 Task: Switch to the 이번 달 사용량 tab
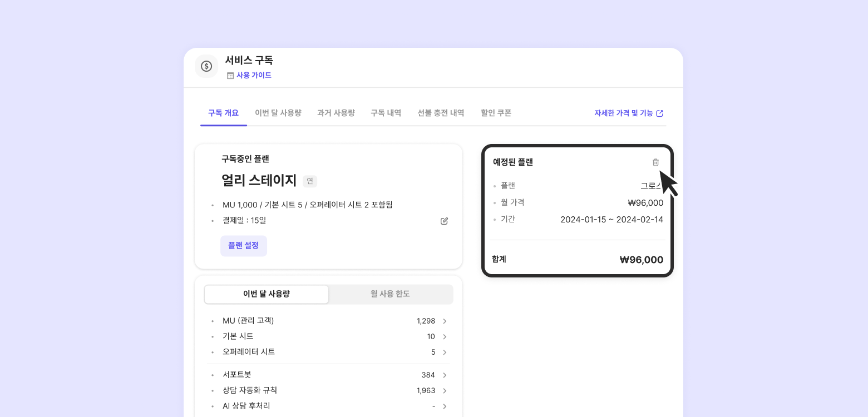click(x=278, y=113)
